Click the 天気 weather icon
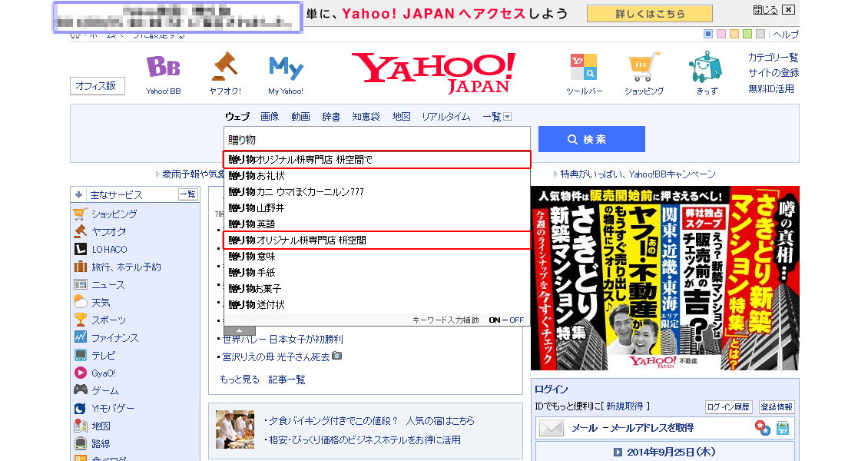 80,302
